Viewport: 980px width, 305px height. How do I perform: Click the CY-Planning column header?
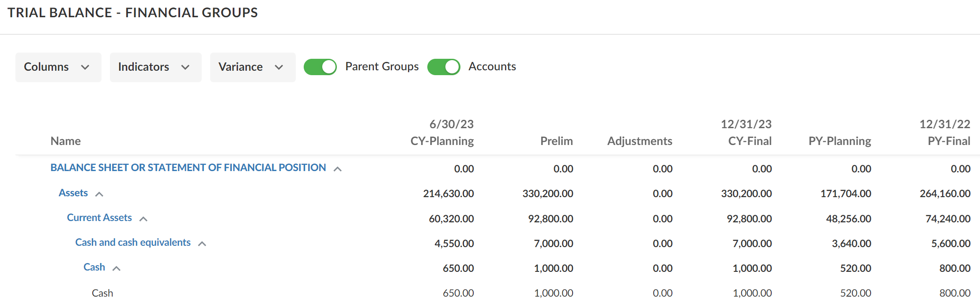[x=442, y=141]
